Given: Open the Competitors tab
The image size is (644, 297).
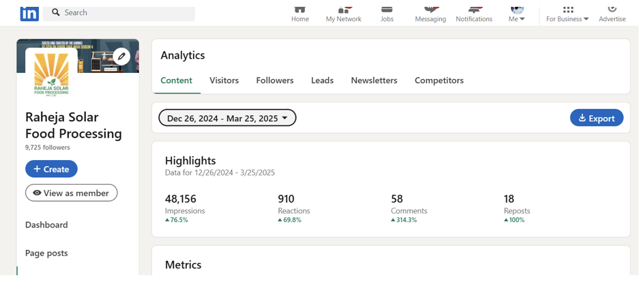Looking at the screenshot, I should tap(439, 80).
